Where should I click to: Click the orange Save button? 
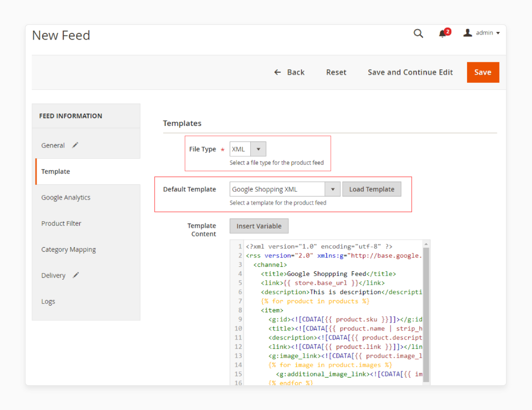coord(483,72)
